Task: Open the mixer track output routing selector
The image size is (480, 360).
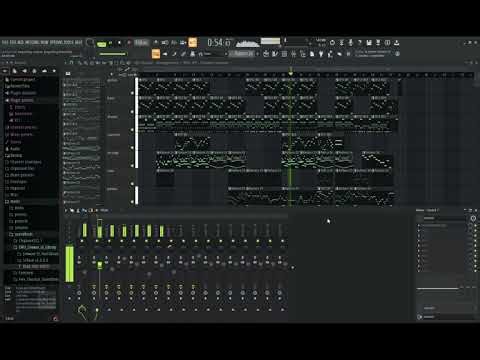Action: 445,317
